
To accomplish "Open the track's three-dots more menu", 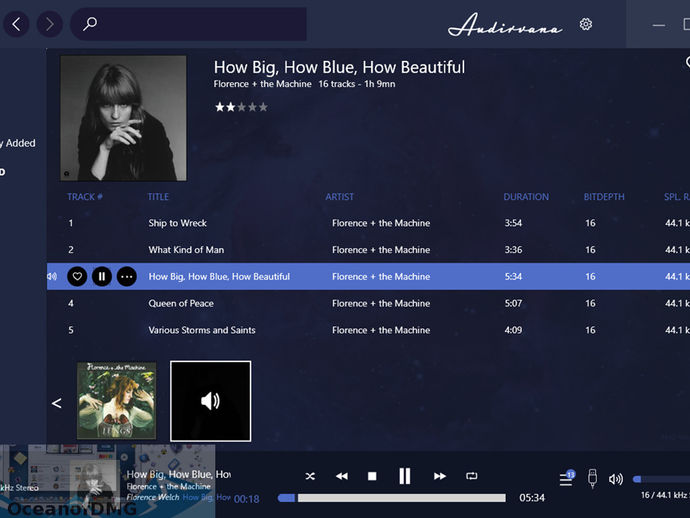I will coord(127,276).
